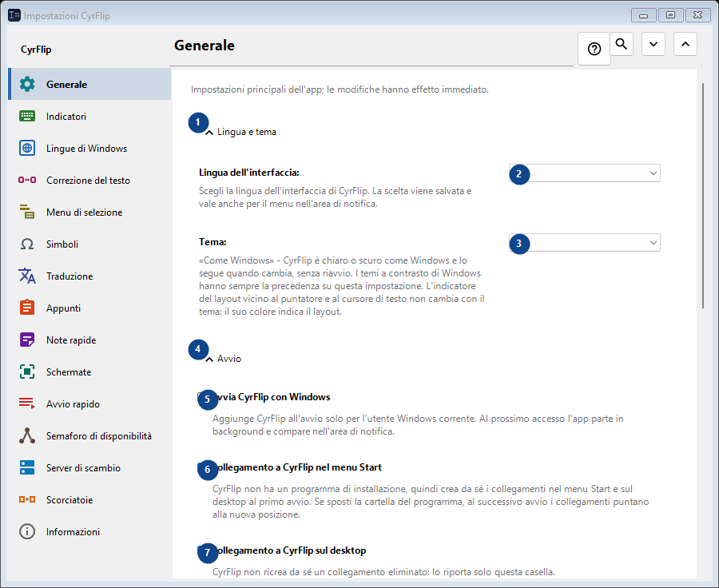Click the "Generale" page heading
The width and height of the screenshot is (719, 588).
pyautogui.click(x=205, y=46)
